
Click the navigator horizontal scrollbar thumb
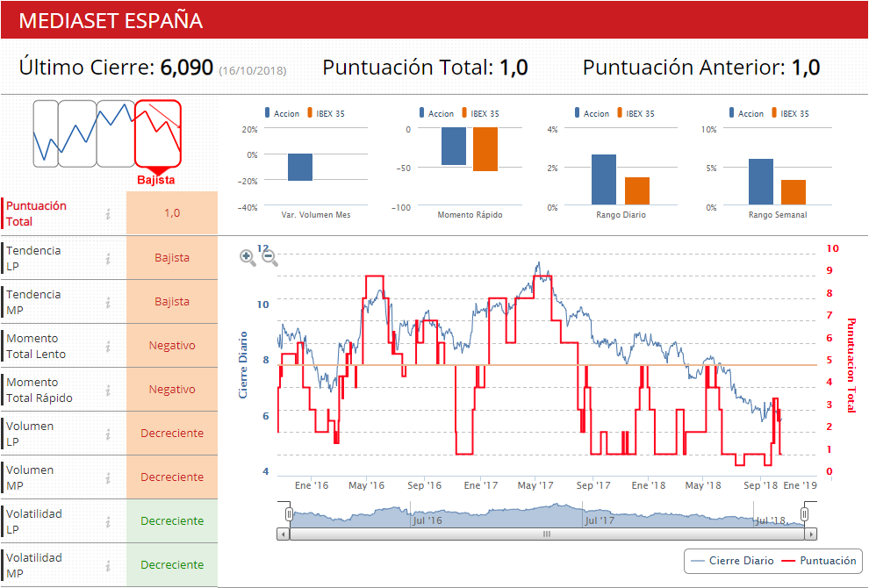click(x=547, y=534)
